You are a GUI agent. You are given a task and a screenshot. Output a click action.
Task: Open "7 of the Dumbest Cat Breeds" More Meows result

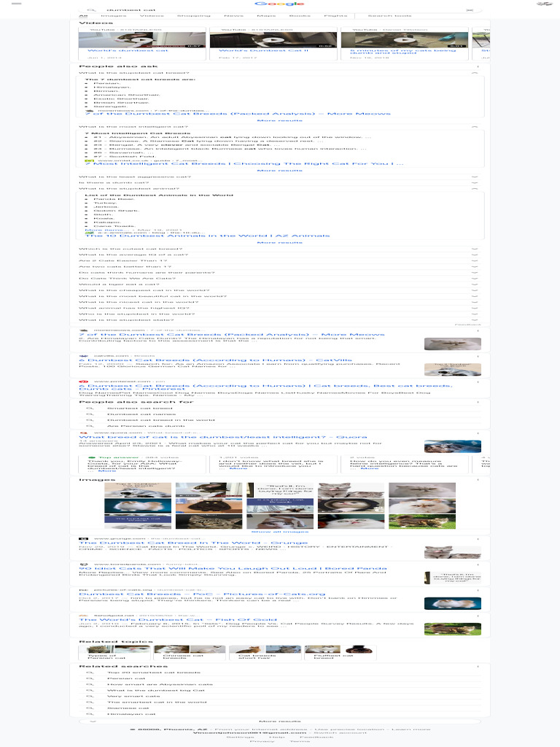coord(232,334)
